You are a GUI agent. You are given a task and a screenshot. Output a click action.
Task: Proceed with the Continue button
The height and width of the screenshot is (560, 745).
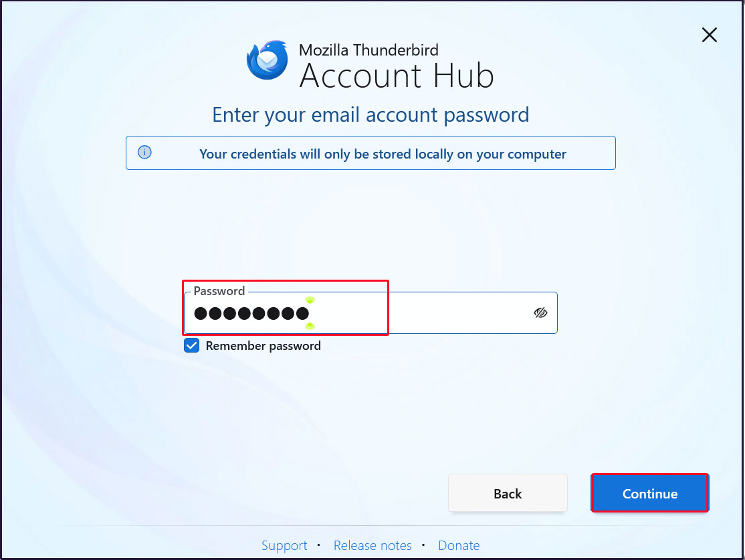[650, 494]
